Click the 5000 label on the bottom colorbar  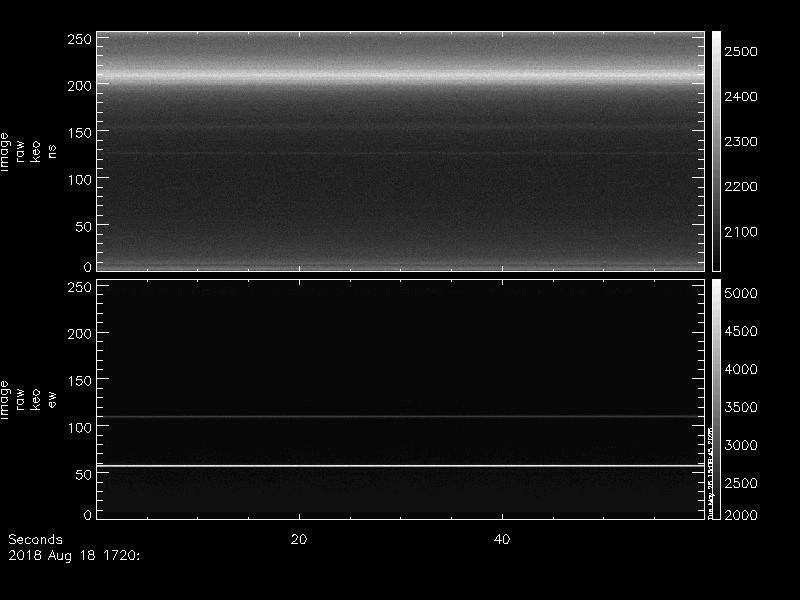coord(741,293)
